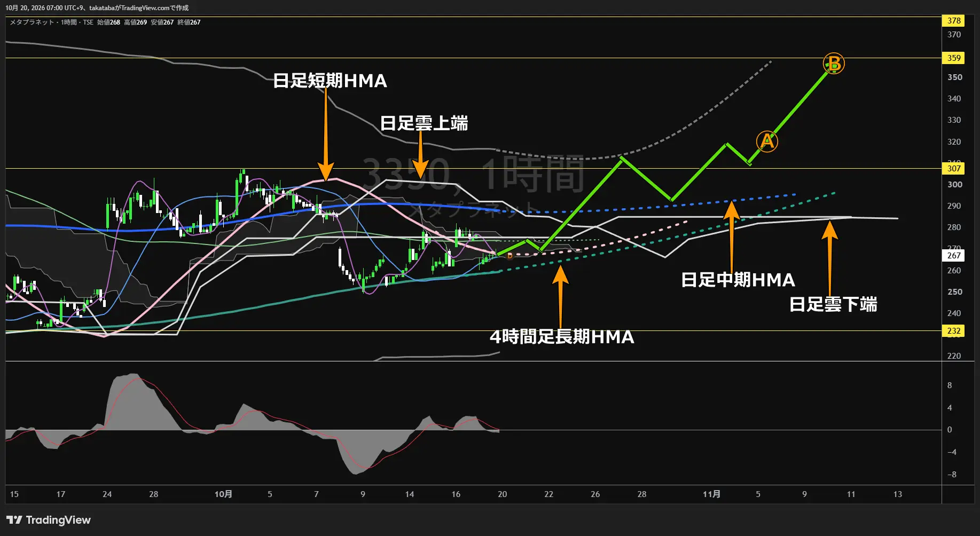Viewport: 980px width, 536px height.
Task: Click the 高値269 high value
Action: coord(135,22)
